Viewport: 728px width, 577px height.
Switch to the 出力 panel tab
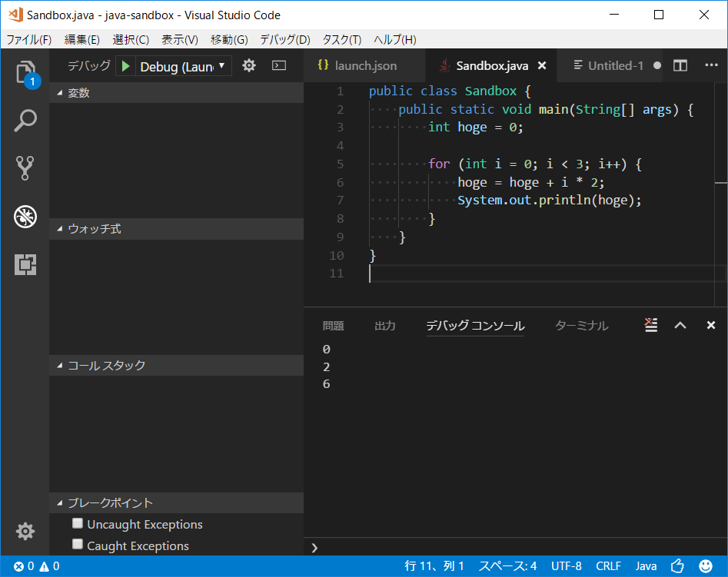(385, 326)
